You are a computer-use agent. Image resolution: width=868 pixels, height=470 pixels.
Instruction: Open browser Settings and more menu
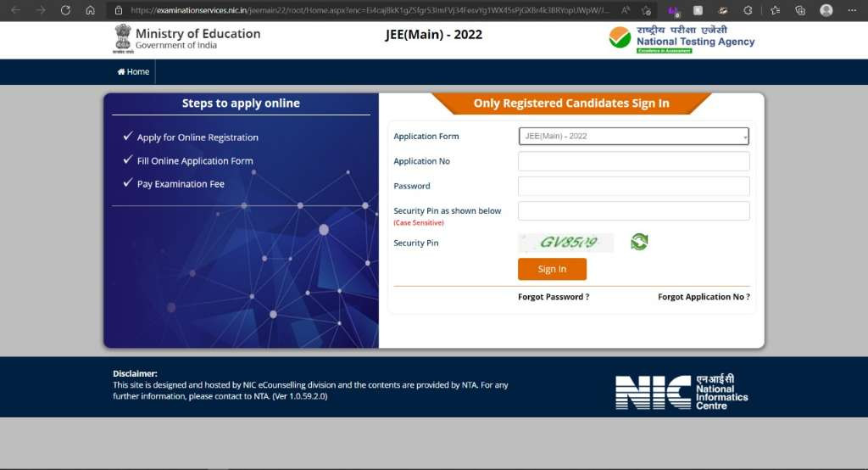coord(852,10)
